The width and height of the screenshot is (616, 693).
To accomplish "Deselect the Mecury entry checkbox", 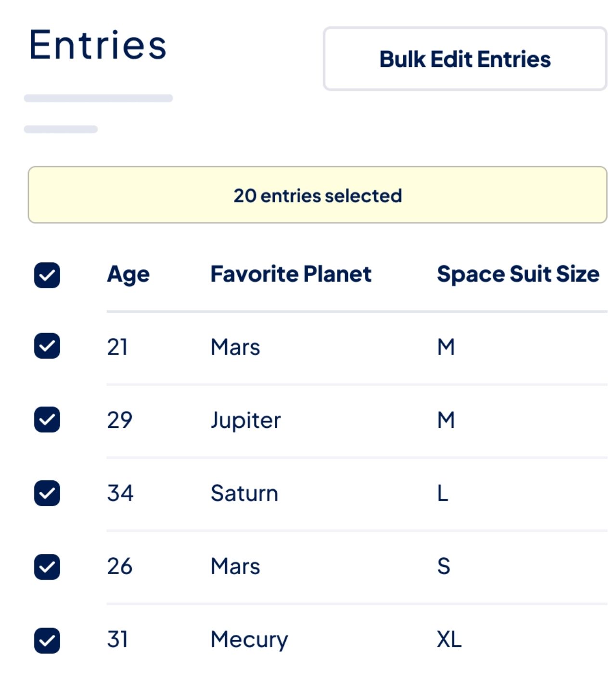I will [x=47, y=641].
